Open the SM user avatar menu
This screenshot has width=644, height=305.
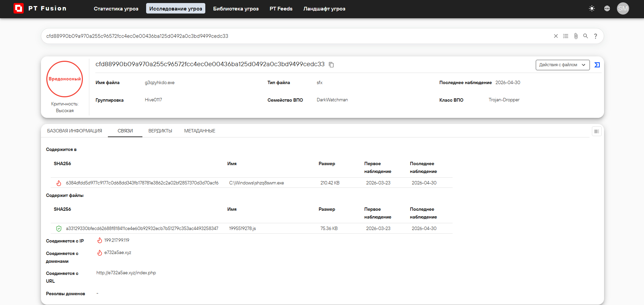(623, 8)
